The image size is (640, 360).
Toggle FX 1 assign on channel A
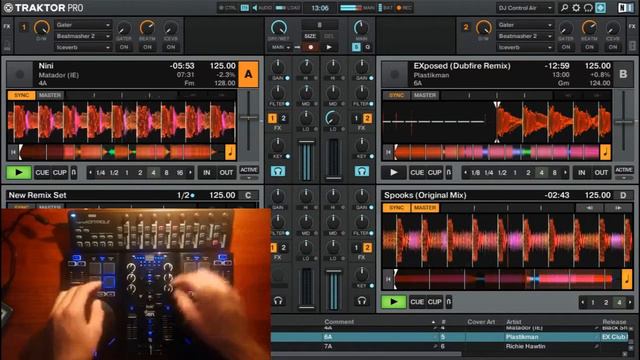click(x=272, y=118)
